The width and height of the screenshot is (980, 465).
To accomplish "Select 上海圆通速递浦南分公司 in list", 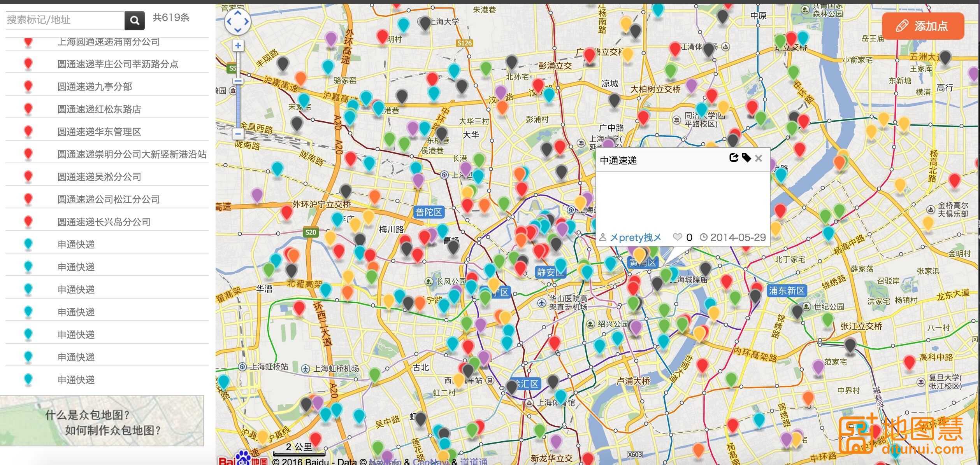I will 107,42.
